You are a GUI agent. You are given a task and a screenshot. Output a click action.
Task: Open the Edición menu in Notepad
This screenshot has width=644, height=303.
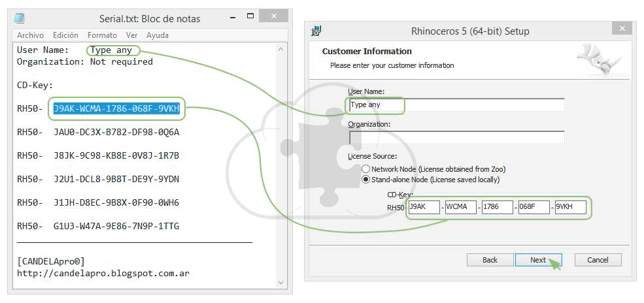[65, 35]
